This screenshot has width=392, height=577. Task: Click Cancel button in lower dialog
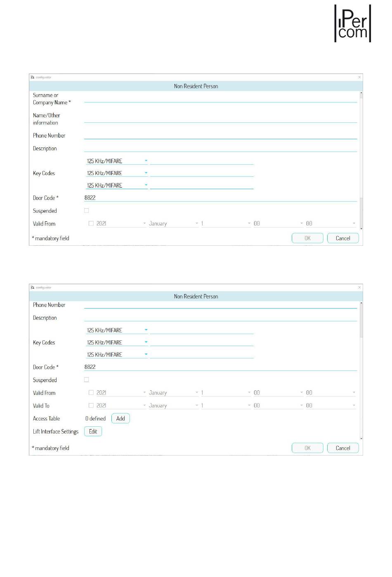[343, 448]
